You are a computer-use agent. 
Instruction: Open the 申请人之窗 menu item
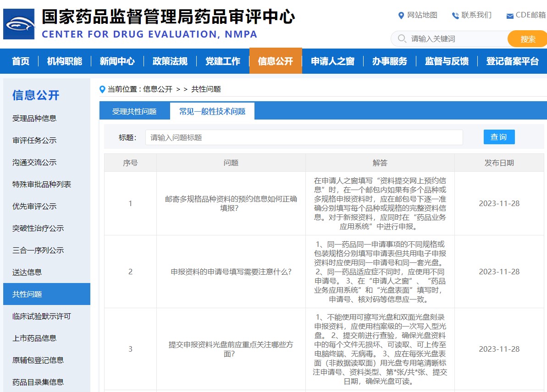[332, 61]
